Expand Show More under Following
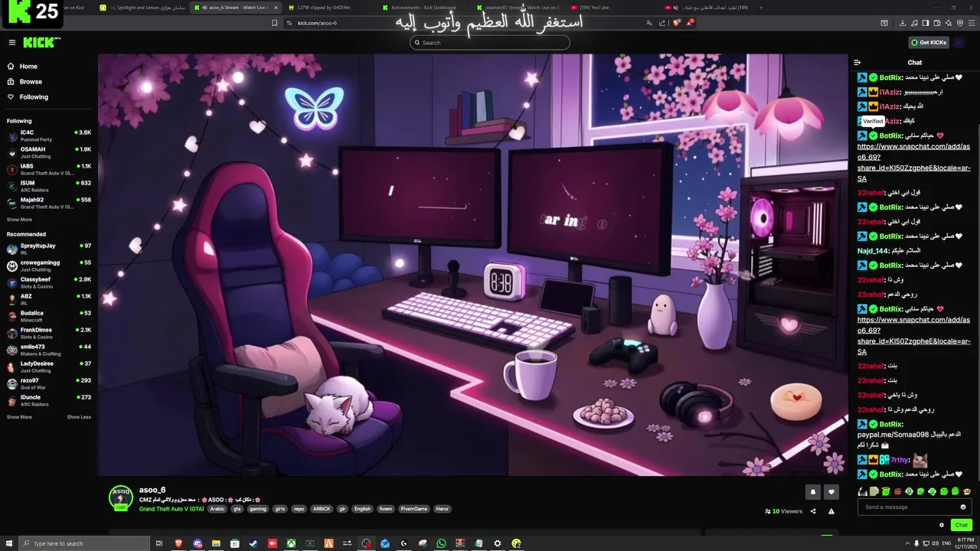The height and width of the screenshot is (551, 980). 19,220
